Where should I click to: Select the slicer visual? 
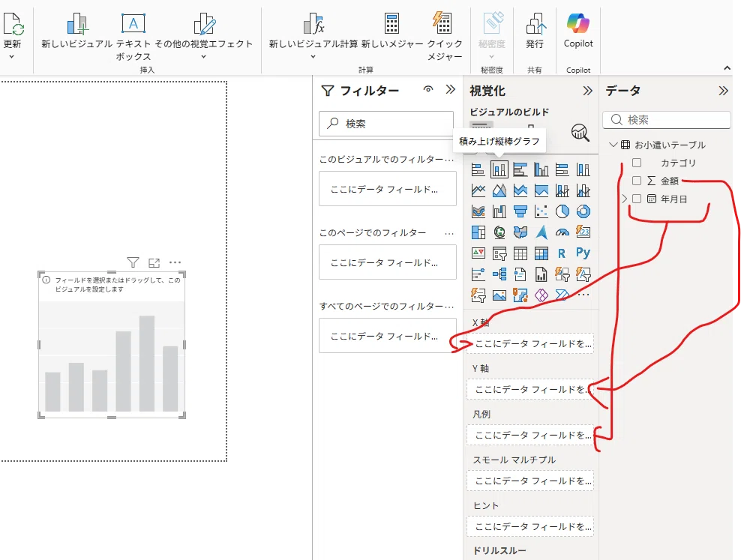coord(499,253)
